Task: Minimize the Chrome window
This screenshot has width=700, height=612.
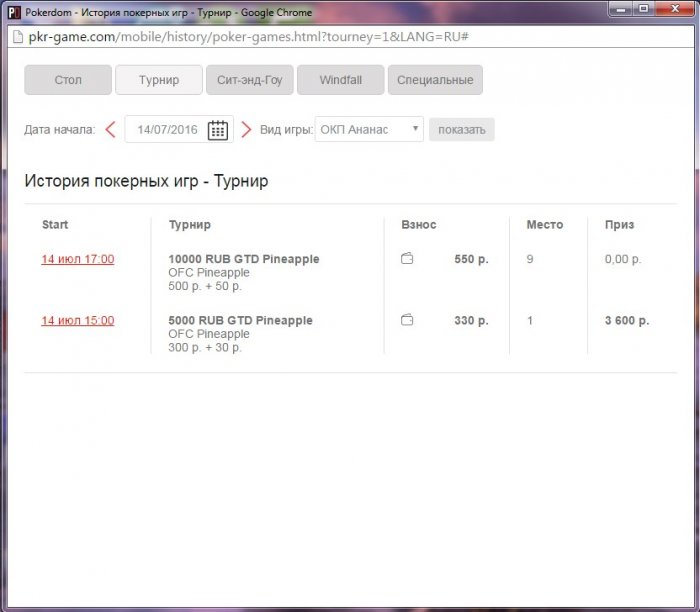Action: tap(621, 9)
